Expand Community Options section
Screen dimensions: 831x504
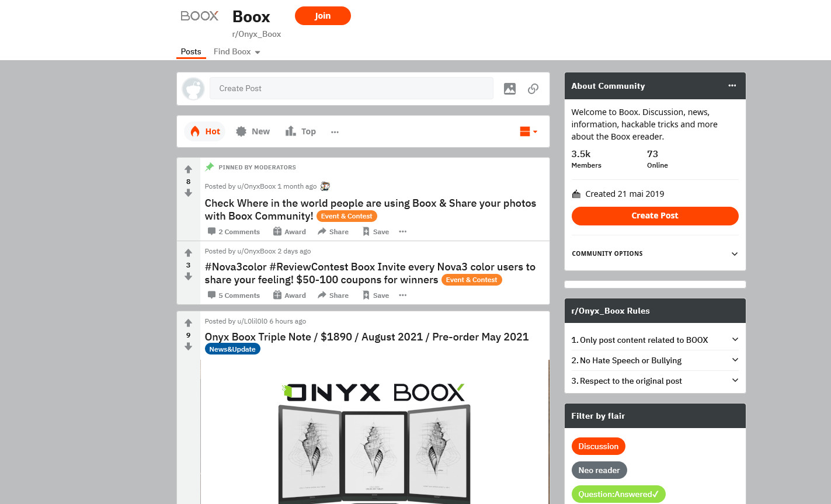(x=655, y=253)
